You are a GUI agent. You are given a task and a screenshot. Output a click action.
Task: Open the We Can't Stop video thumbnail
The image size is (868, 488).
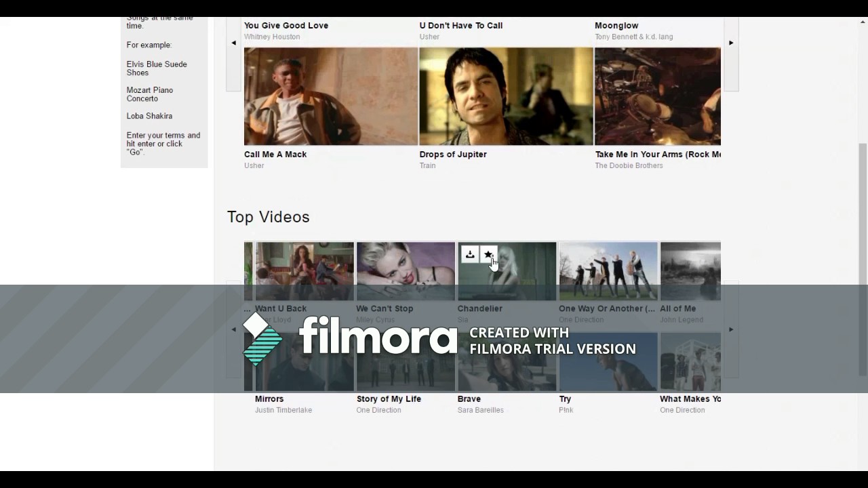(x=406, y=271)
